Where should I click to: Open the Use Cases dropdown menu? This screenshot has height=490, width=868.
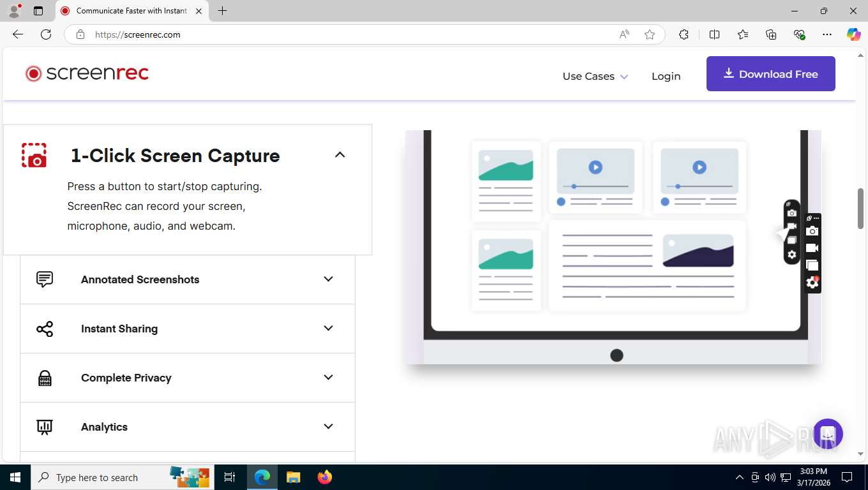click(x=595, y=76)
